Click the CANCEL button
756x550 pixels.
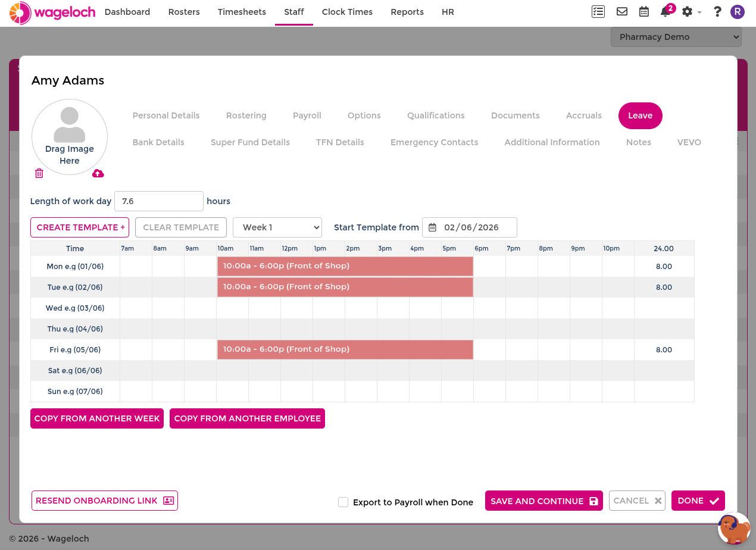(638, 501)
